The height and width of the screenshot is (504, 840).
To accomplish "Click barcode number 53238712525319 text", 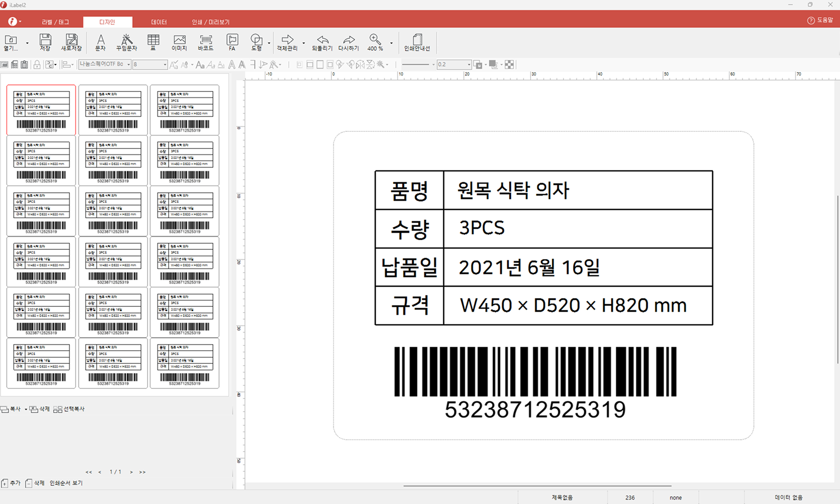I will point(535,410).
